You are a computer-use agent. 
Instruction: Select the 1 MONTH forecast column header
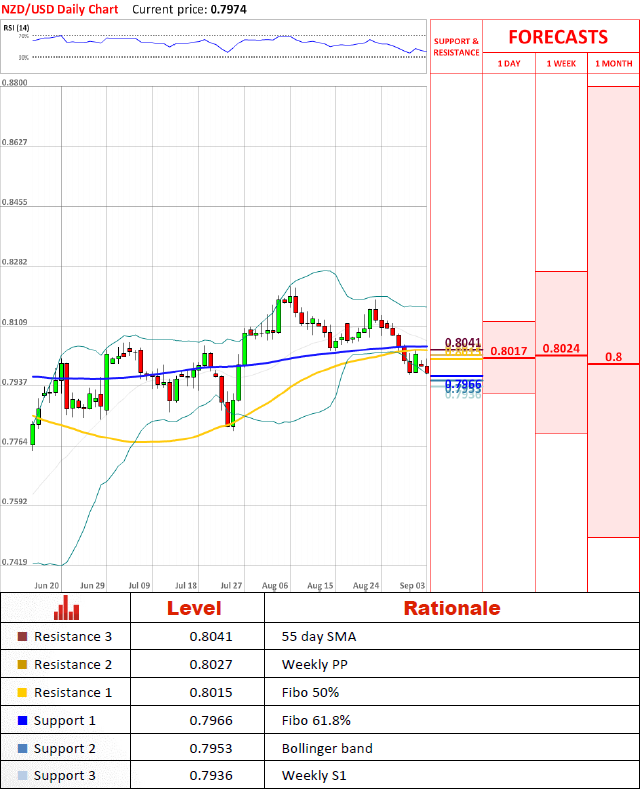click(613, 64)
